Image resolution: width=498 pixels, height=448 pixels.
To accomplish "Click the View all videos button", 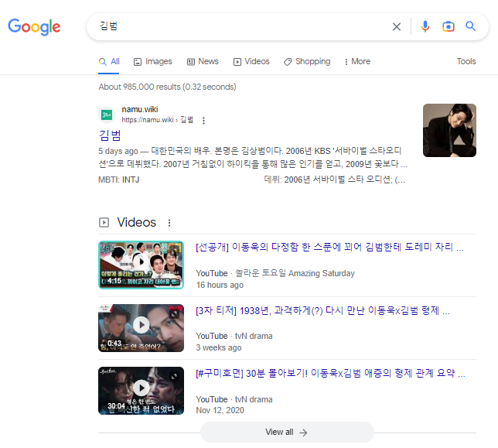I will pos(287,432).
